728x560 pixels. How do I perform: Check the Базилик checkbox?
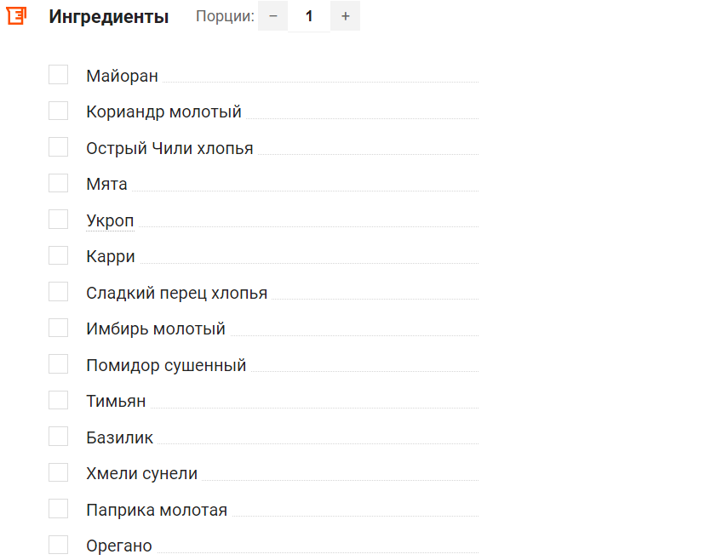tap(59, 437)
